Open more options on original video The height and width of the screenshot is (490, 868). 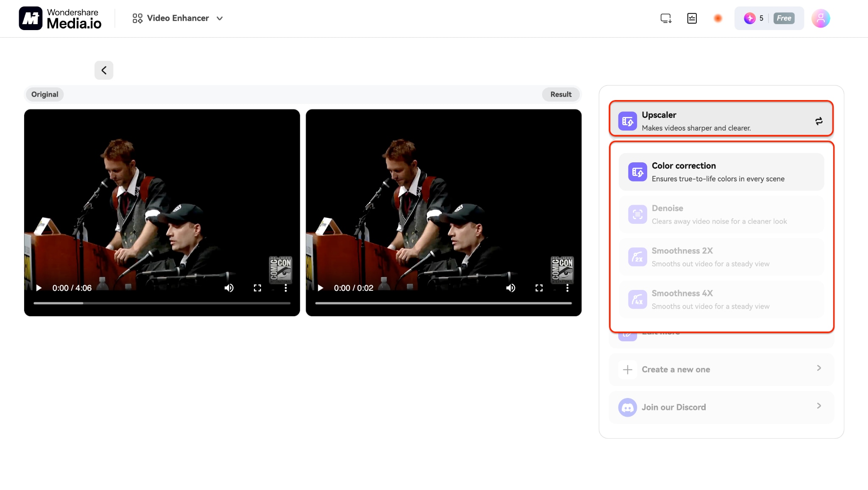coord(286,288)
